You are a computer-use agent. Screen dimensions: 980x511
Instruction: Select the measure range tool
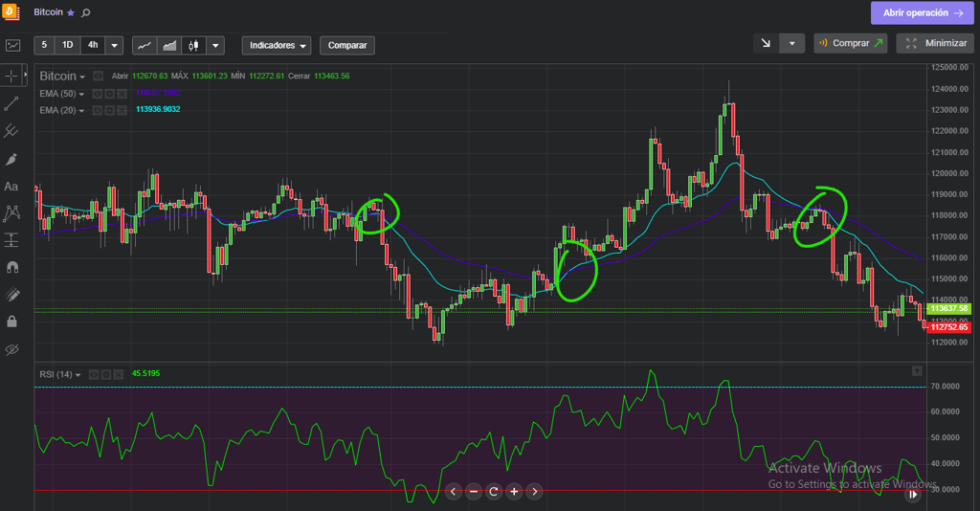[11, 240]
